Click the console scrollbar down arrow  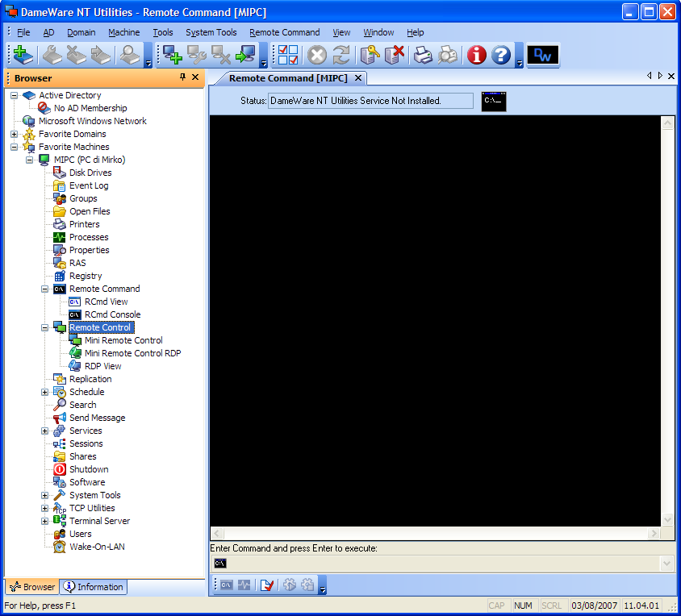tap(667, 519)
